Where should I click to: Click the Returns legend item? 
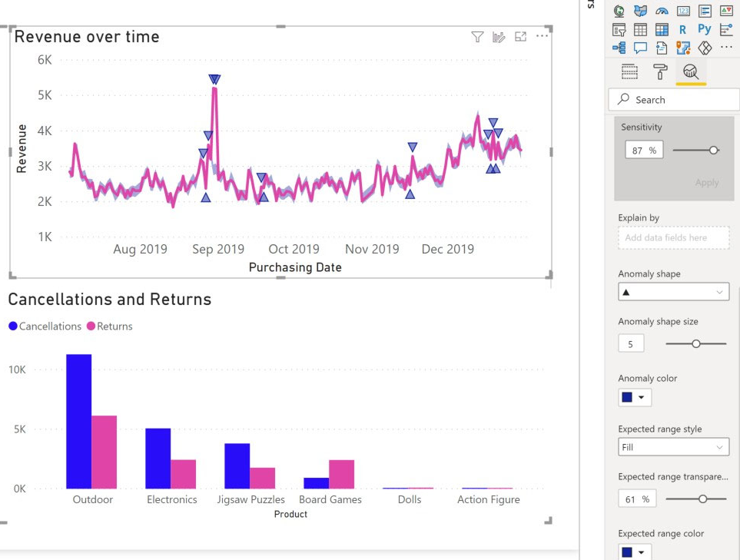(110, 326)
